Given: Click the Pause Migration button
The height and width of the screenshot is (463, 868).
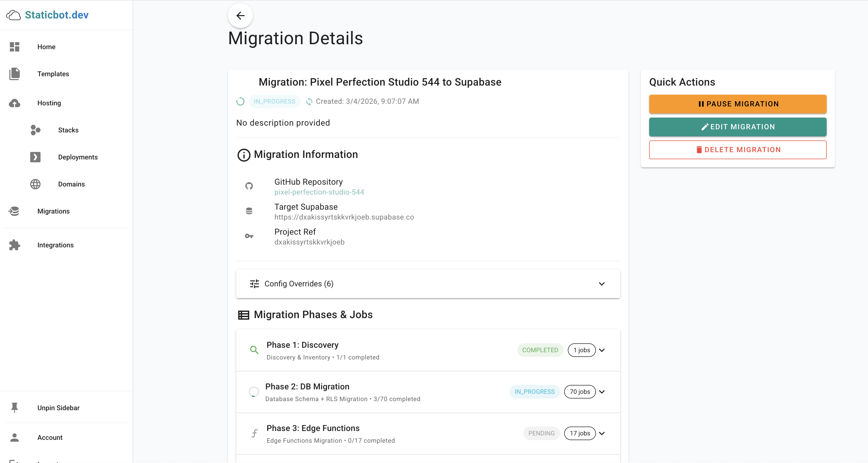Looking at the screenshot, I should [738, 104].
